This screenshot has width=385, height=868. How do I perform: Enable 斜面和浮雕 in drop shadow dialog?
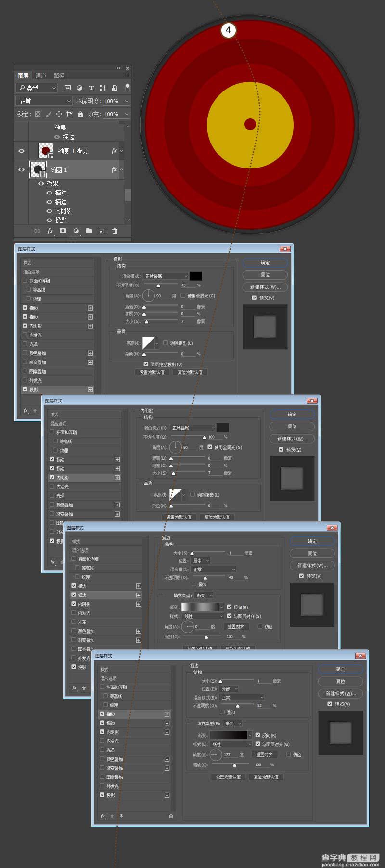(25, 281)
